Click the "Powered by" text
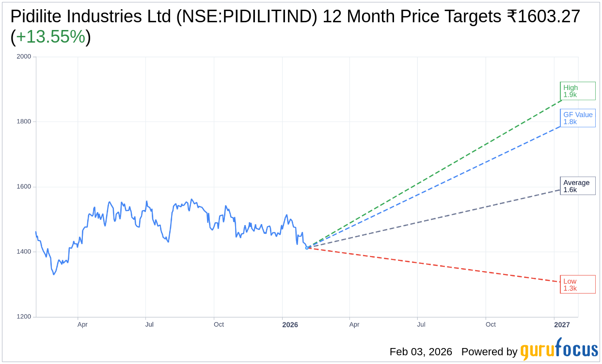The width and height of the screenshot is (602, 364). point(489,352)
